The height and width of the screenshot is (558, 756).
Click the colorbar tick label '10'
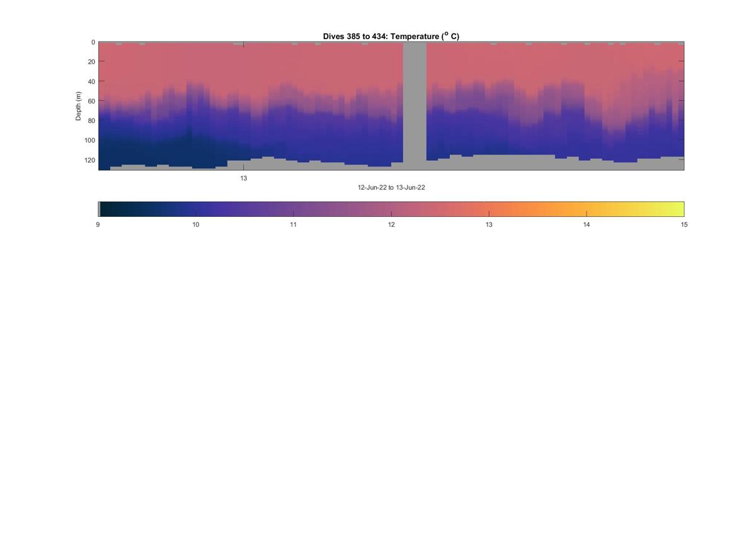tap(196, 224)
